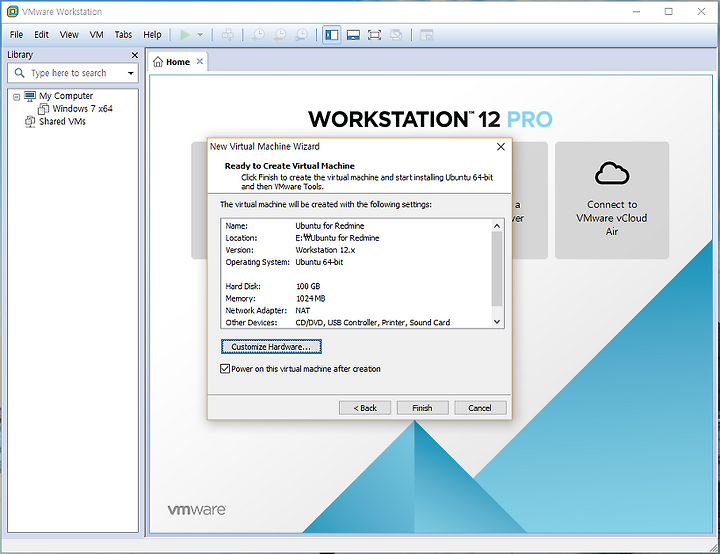Toggle the Show Library sidebar icon

(x=332, y=35)
